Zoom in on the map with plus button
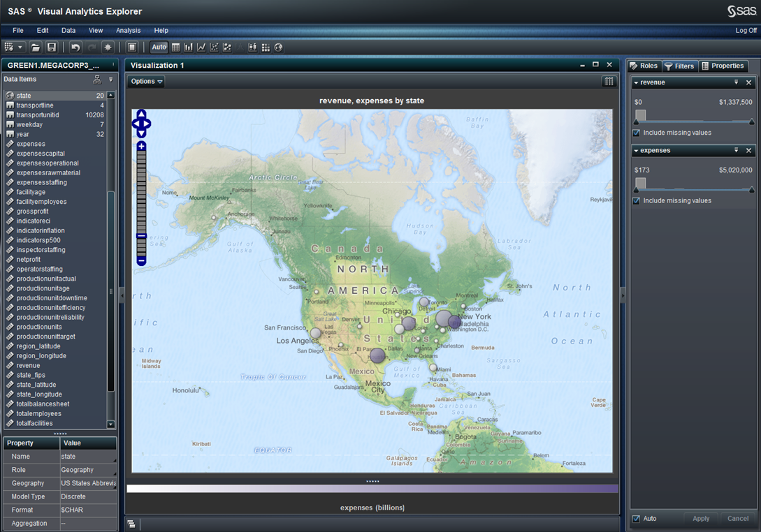 (141, 146)
